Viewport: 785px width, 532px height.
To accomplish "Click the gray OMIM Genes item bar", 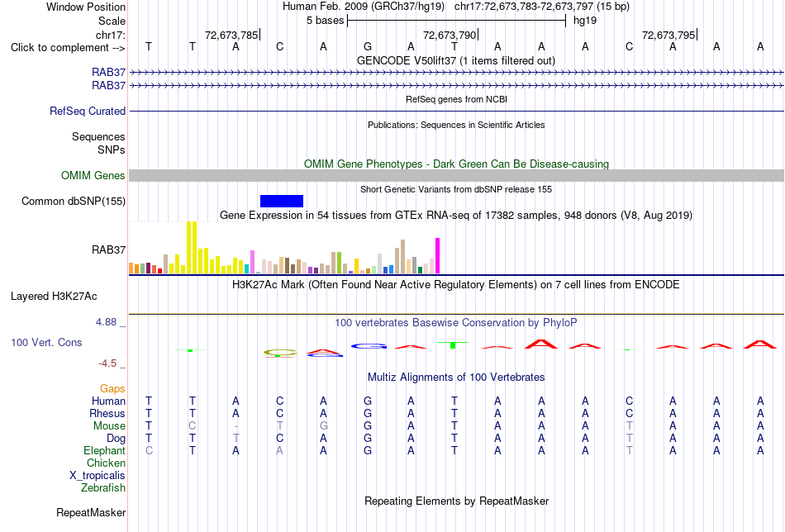I will tap(456, 176).
